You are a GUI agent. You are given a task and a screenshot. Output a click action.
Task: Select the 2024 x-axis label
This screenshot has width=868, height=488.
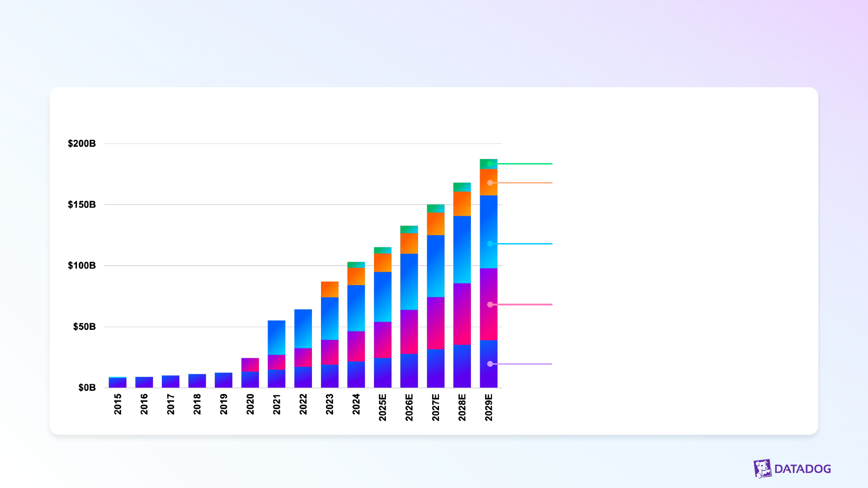[356, 404]
